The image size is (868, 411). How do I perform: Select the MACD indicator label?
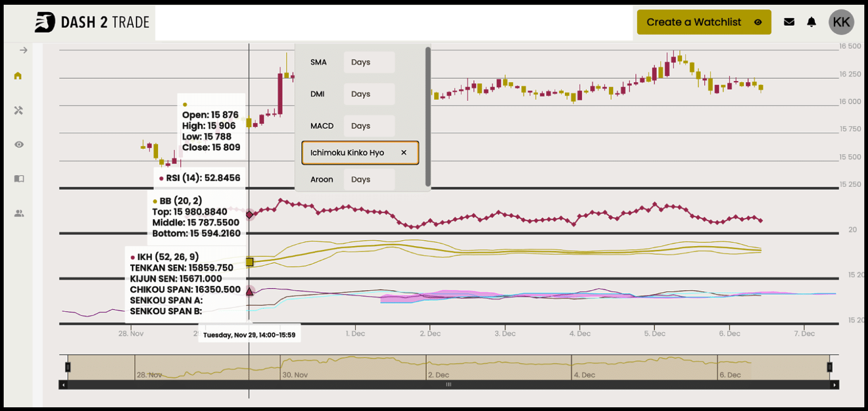[x=322, y=126]
